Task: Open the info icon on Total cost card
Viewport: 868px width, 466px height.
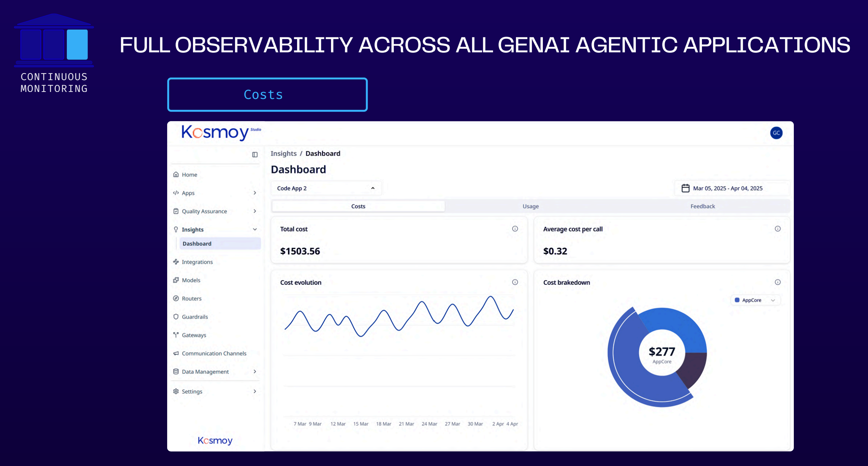Action: click(515, 229)
